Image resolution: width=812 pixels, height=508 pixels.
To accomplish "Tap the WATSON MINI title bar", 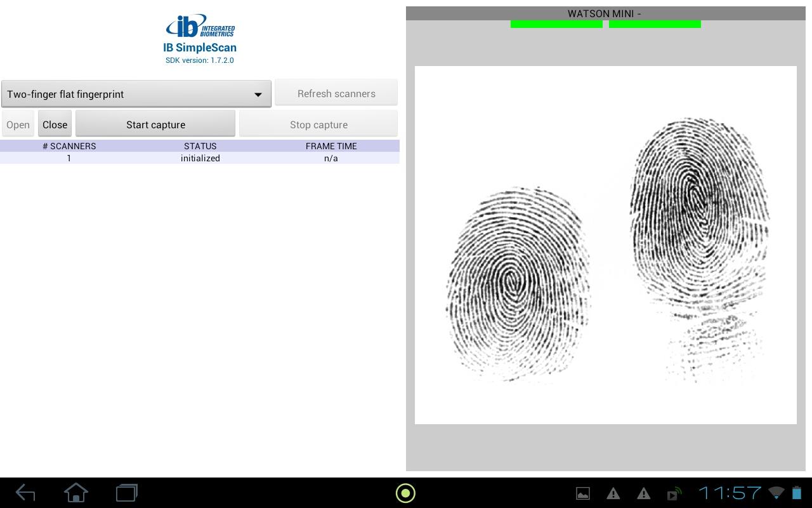I will 605,13.
